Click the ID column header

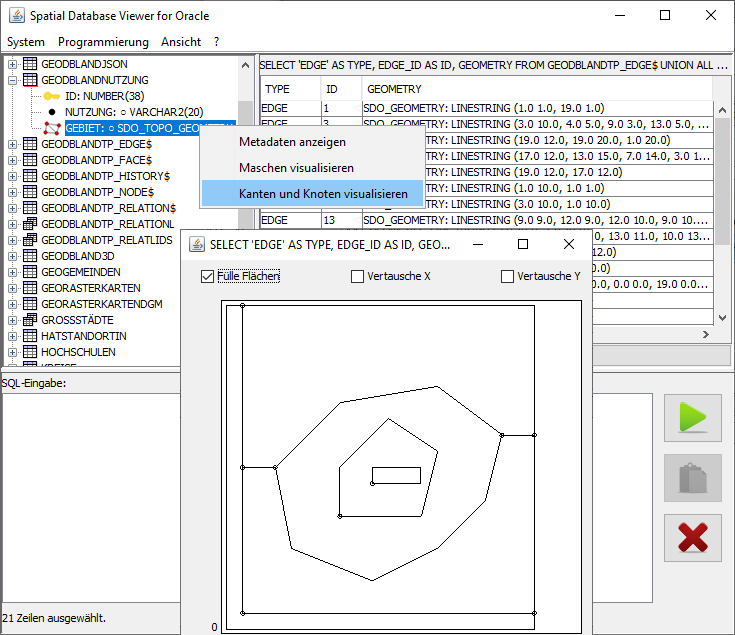pos(341,89)
